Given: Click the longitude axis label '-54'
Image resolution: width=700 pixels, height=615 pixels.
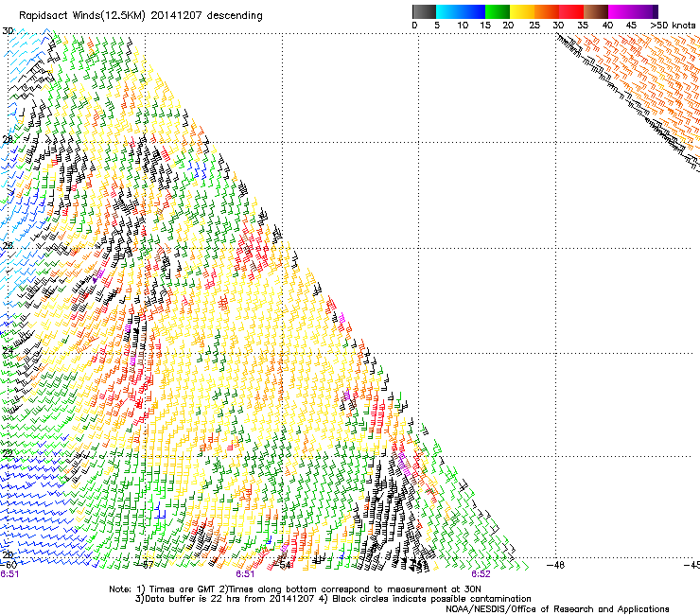Looking at the screenshot, I should 282,565.
